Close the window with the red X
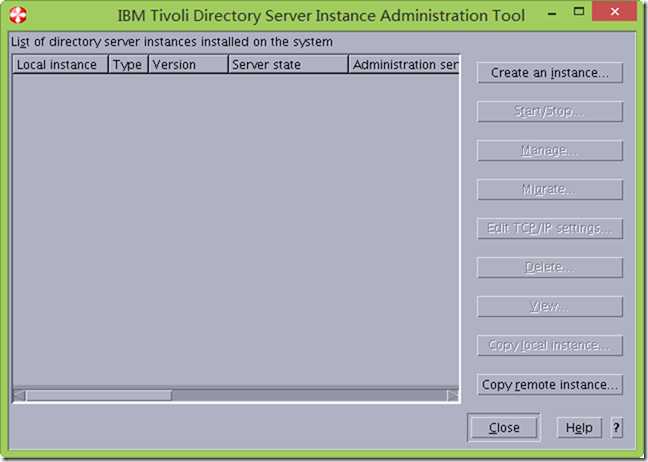The height and width of the screenshot is (462, 648). click(x=614, y=12)
